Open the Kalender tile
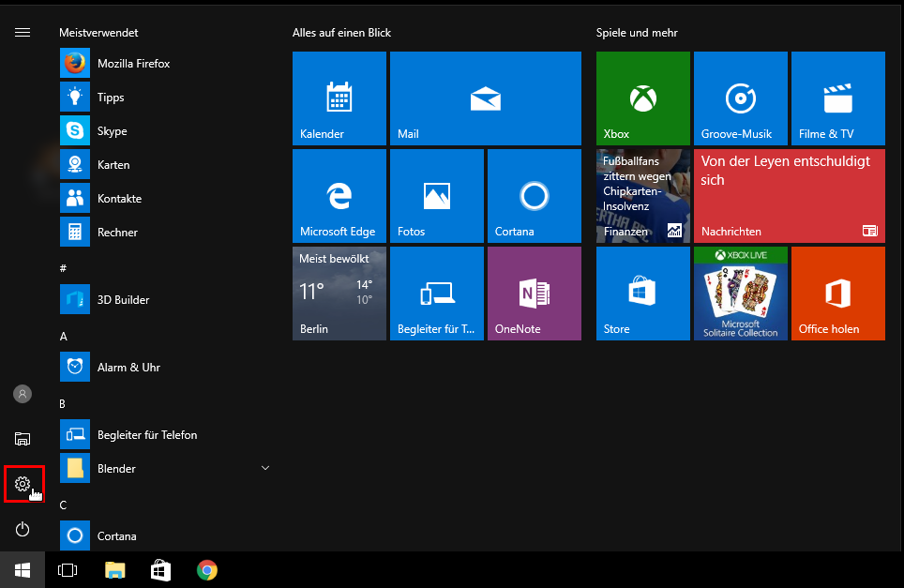This screenshot has height=588, width=904. pos(339,98)
